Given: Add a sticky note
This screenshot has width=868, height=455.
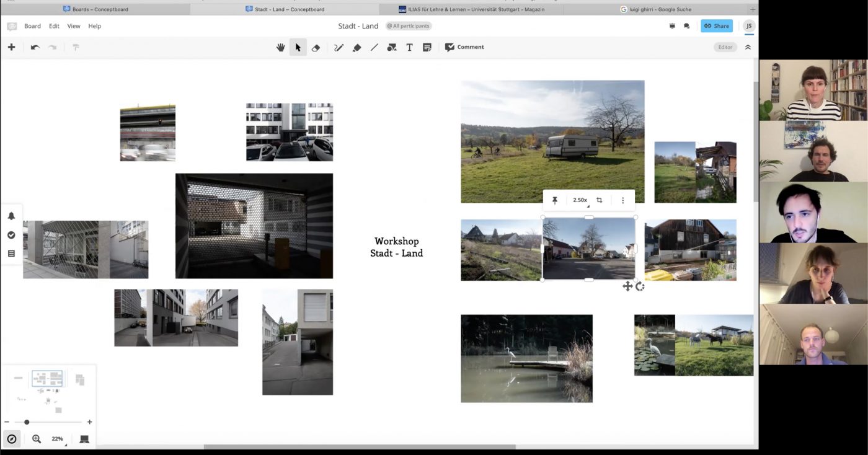Looking at the screenshot, I should (x=427, y=47).
